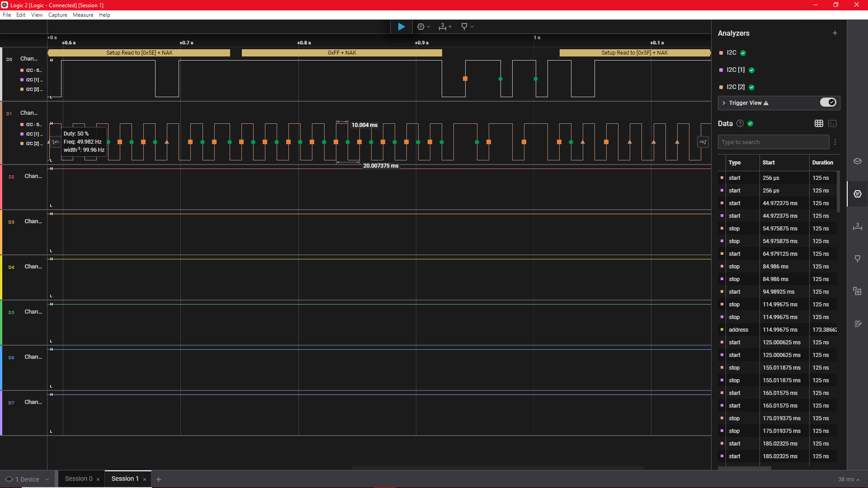
Task: Click the Type to search field
Action: [773, 142]
